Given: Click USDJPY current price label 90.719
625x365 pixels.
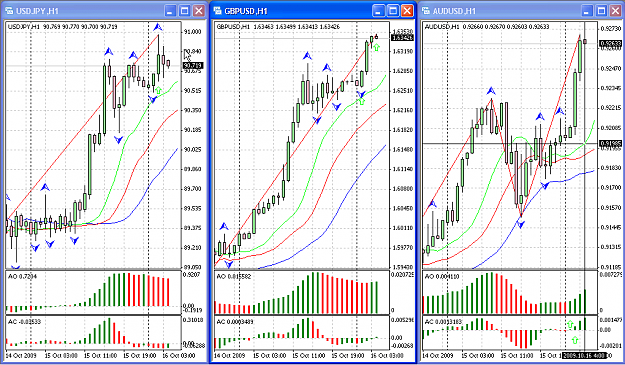Looking at the screenshot, I should pos(193,65).
